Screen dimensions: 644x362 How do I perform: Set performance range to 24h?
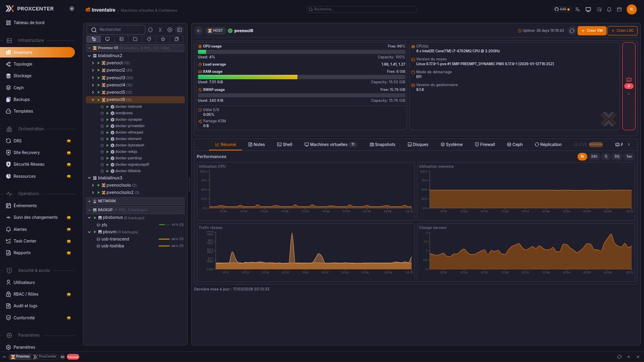pos(594,157)
